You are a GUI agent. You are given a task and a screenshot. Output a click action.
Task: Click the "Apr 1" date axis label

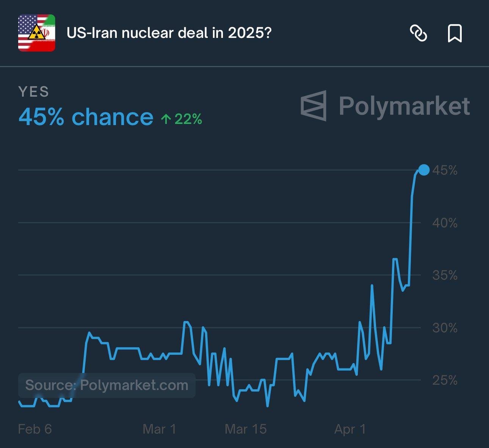[350, 429]
